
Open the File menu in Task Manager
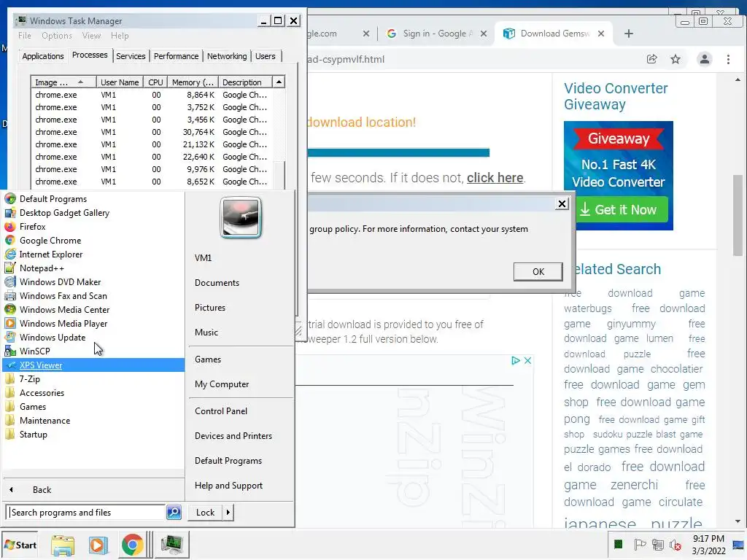24,36
